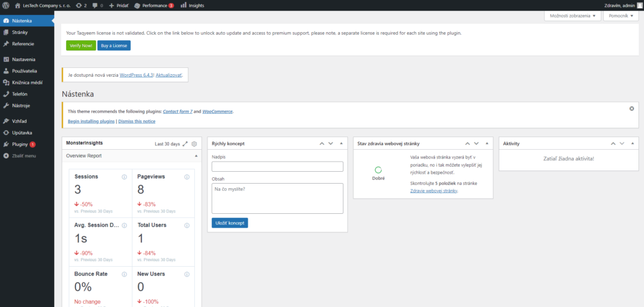Open Vzhľad appearance menu

pos(26,121)
